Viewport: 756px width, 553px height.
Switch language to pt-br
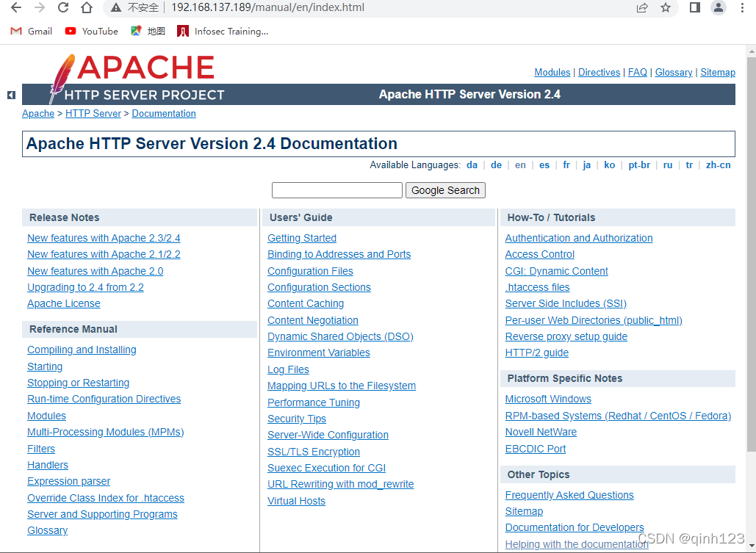(x=639, y=165)
